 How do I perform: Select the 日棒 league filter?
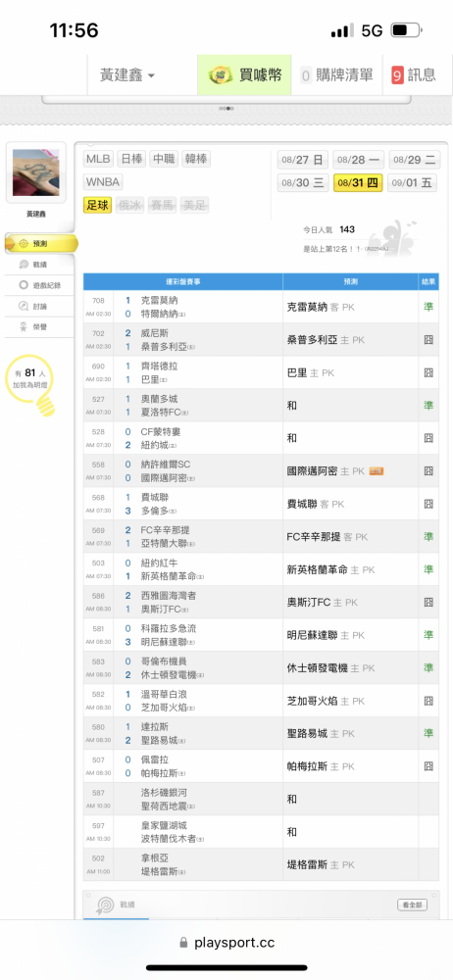130,160
